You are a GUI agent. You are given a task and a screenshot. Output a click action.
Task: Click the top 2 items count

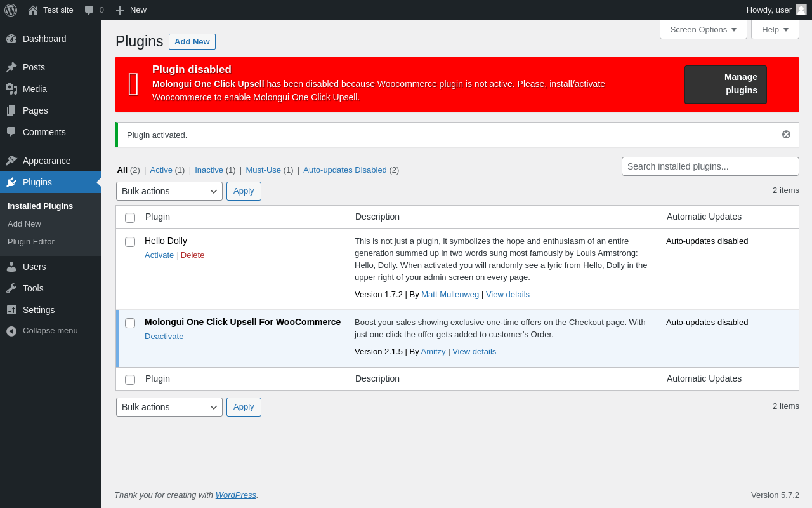point(786,190)
